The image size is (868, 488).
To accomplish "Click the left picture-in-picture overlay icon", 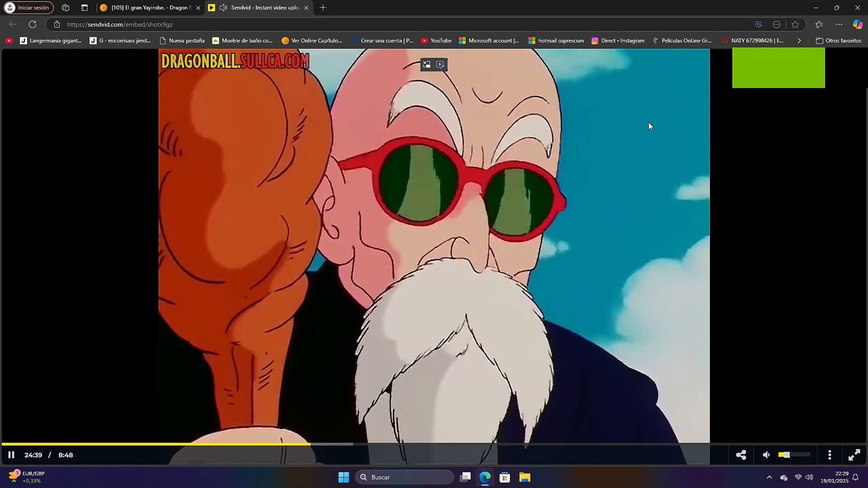I will [x=427, y=65].
